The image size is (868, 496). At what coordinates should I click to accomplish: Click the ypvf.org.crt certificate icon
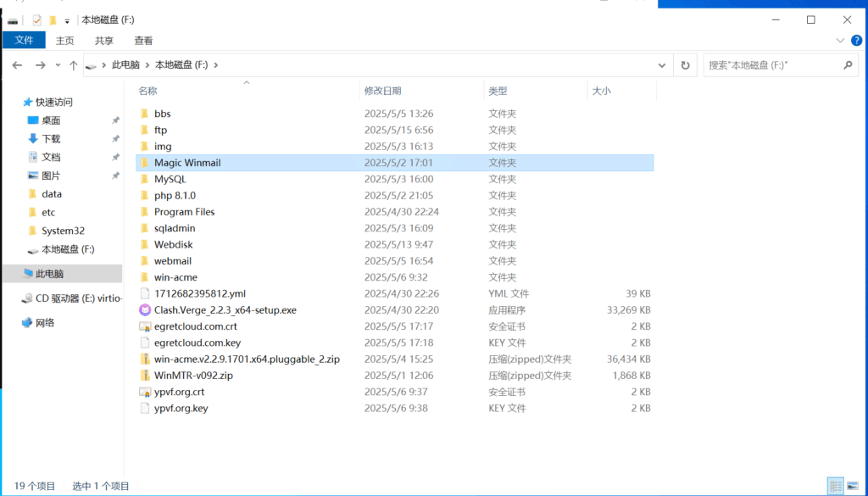click(144, 392)
